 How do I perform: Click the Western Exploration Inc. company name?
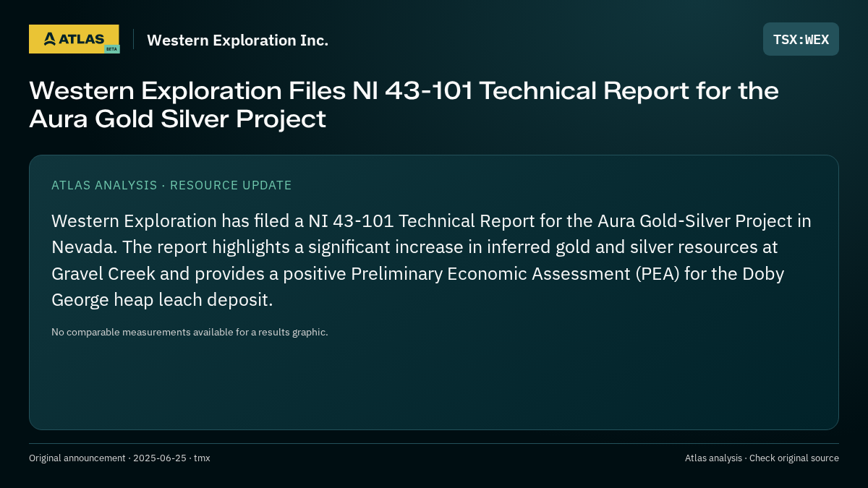point(237,40)
